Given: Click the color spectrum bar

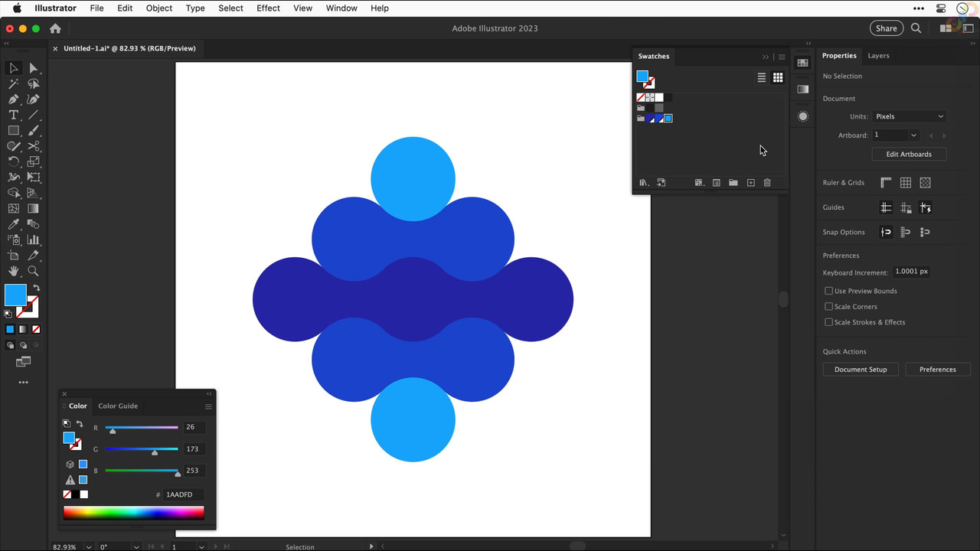Looking at the screenshot, I should (x=134, y=513).
